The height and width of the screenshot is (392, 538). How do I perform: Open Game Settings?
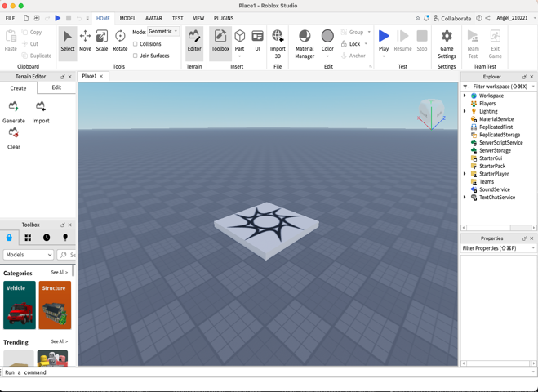click(x=447, y=43)
